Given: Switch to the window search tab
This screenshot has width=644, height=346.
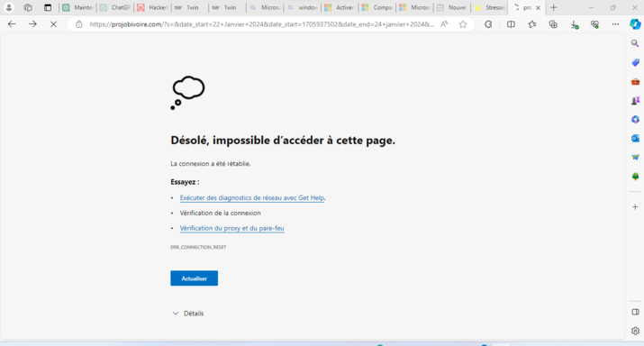Looking at the screenshot, I should tap(303, 7).
